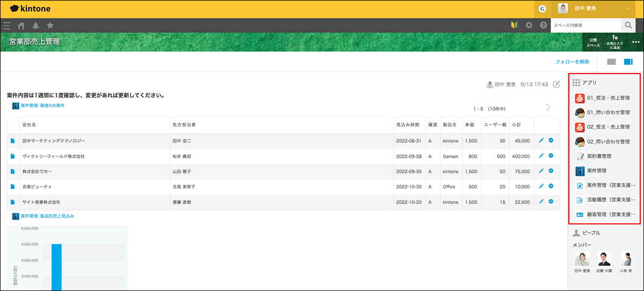Image resolution: width=644 pixels, height=291 pixels.
Task: Open the 01_受注・売上管理 app
Action: pos(602,98)
